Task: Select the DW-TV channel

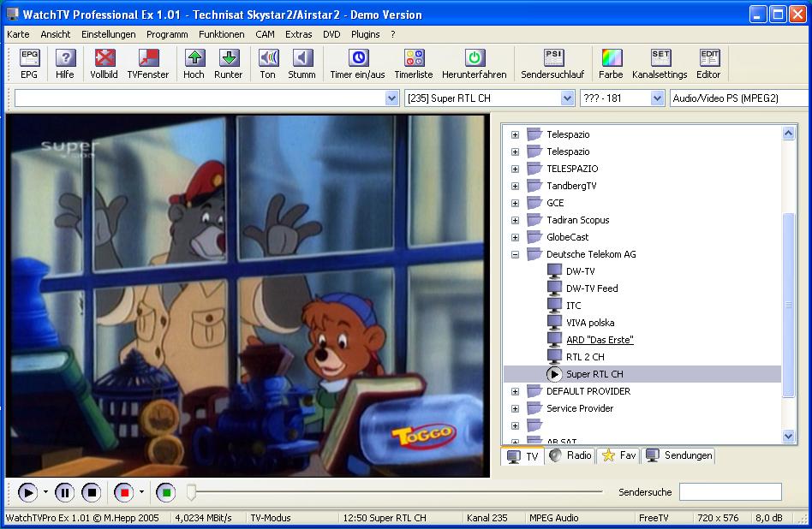Action: coord(581,271)
